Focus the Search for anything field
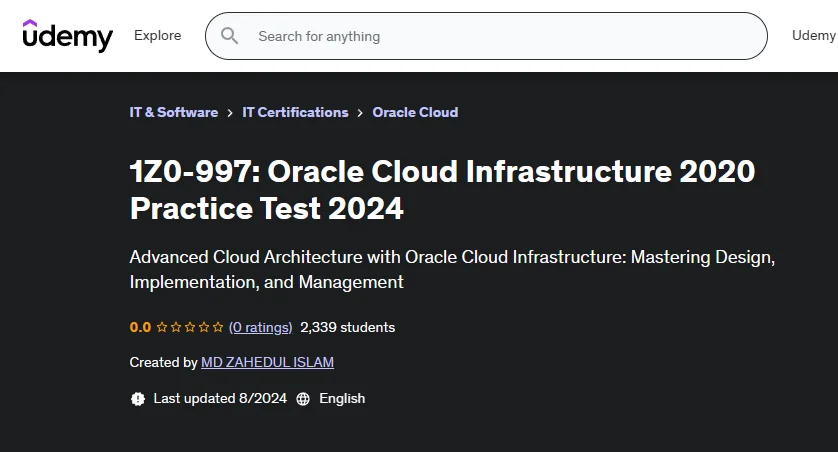This screenshot has width=838, height=452. click(x=486, y=36)
